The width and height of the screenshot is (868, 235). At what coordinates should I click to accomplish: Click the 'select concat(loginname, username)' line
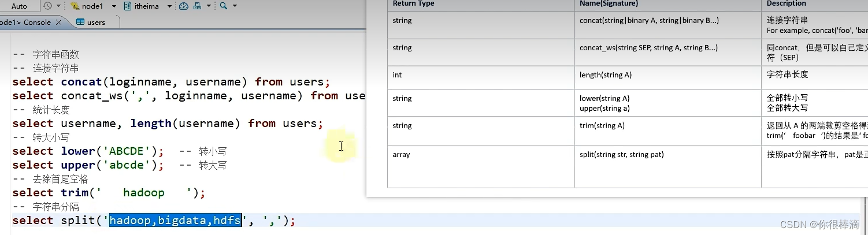pyautogui.click(x=171, y=82)
